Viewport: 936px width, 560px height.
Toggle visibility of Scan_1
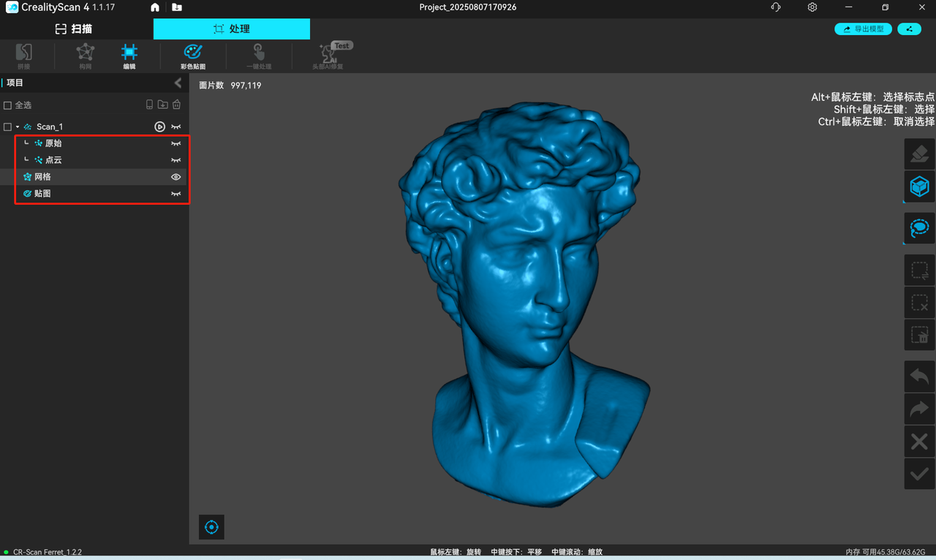pyautogui.click(x=175, y=126)
